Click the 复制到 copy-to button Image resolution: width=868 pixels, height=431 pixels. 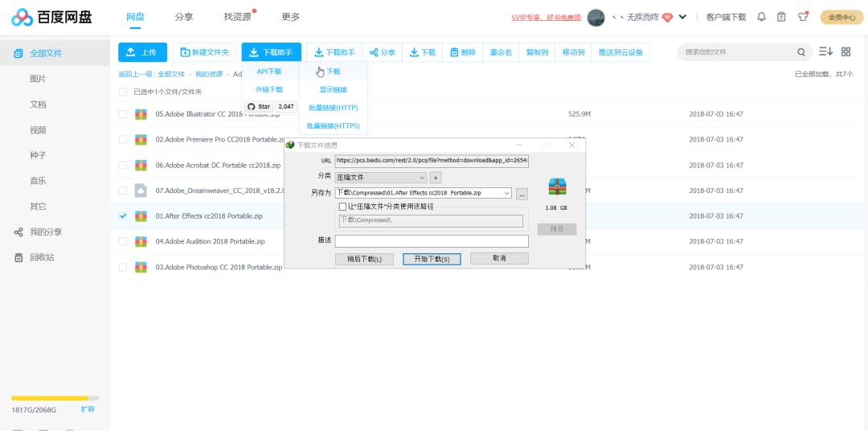tap(537, 52)
